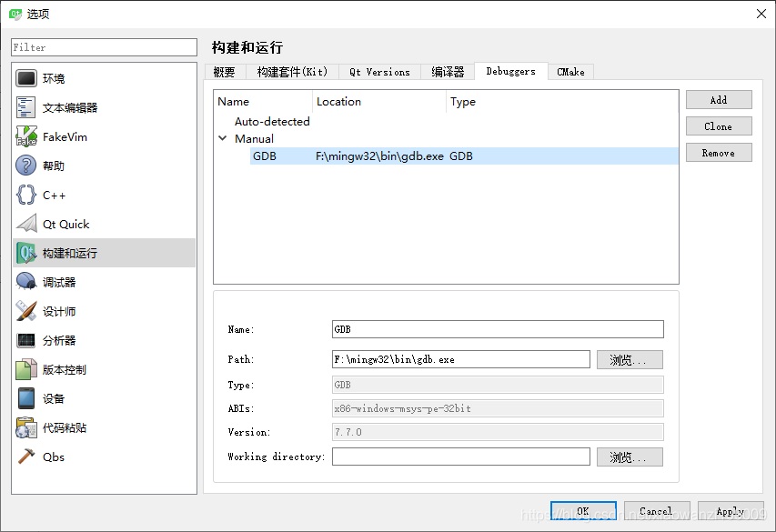This screenshot has width=776, height=532.
Task: Open the 设备 settings page
Action: click(x=52, y=397)
